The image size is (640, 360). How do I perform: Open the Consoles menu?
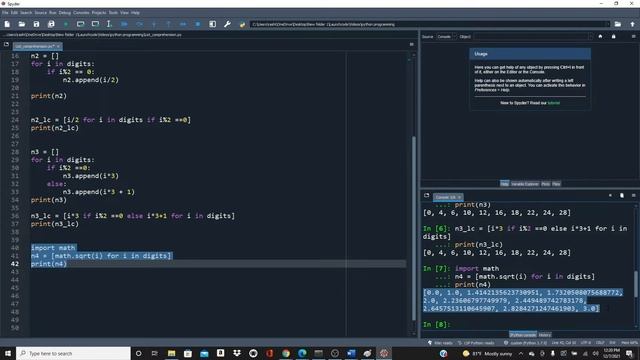coord(81,13)
